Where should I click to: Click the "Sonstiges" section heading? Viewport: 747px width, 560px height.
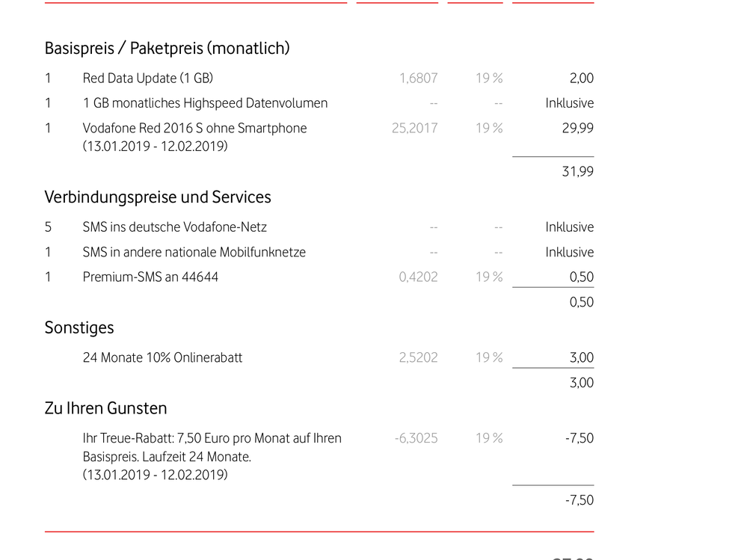pos(79,327)
